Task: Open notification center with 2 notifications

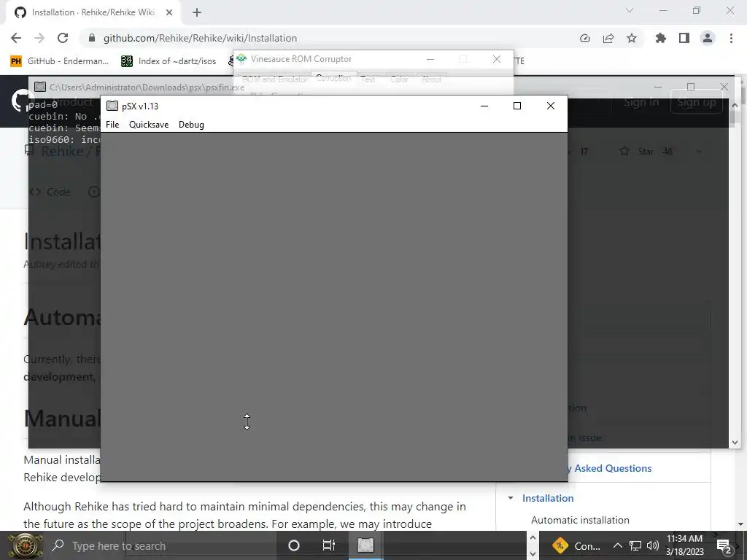Action: 724,547
